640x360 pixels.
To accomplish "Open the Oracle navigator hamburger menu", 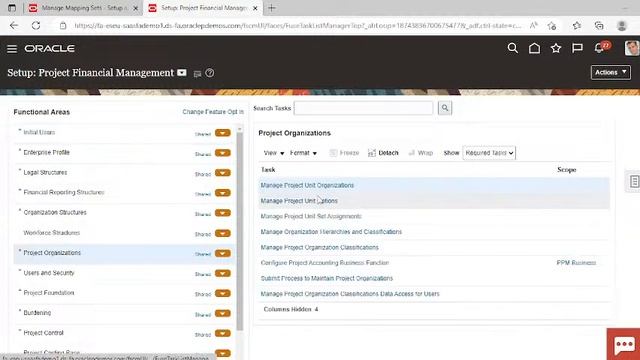I will [12, 49].
